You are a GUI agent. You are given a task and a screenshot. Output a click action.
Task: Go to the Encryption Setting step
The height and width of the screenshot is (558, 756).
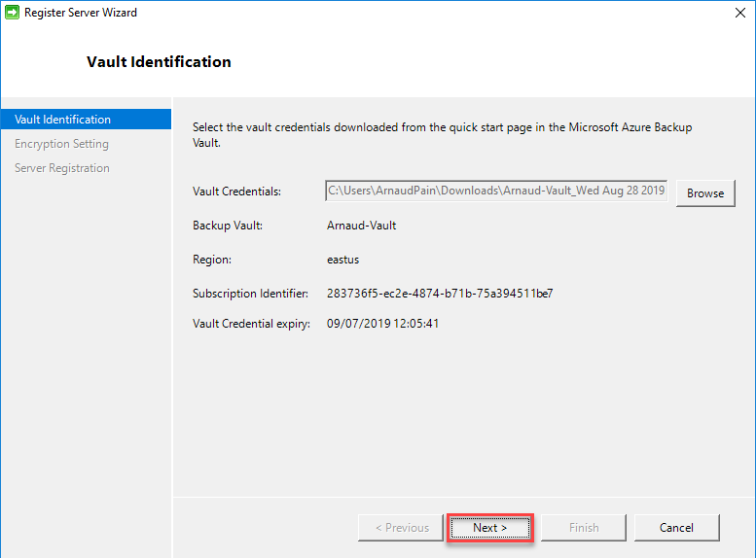click(61, 144)
